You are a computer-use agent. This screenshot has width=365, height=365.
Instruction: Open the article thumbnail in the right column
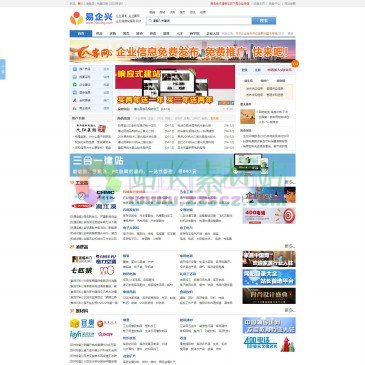248,117
